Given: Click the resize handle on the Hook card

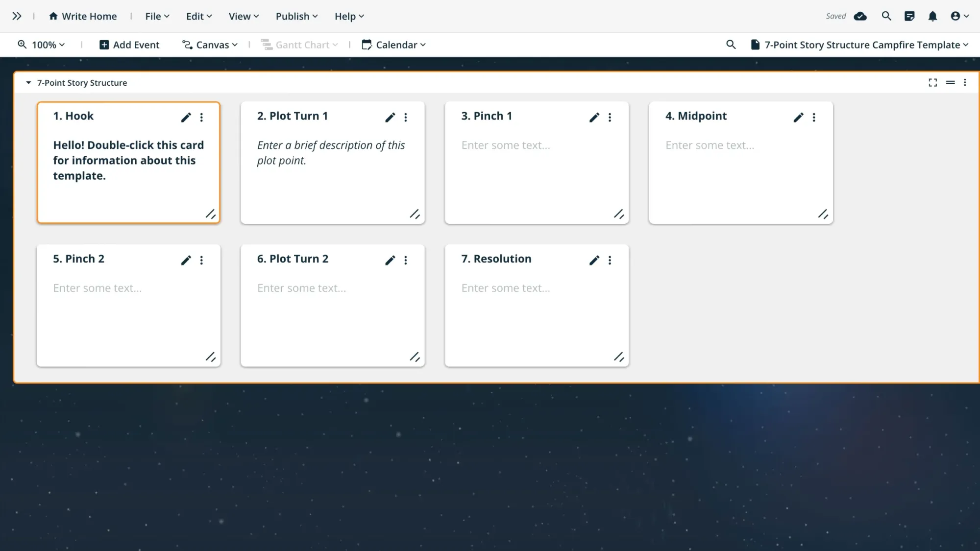Looking at the screenshot, I should click(211, 214).
